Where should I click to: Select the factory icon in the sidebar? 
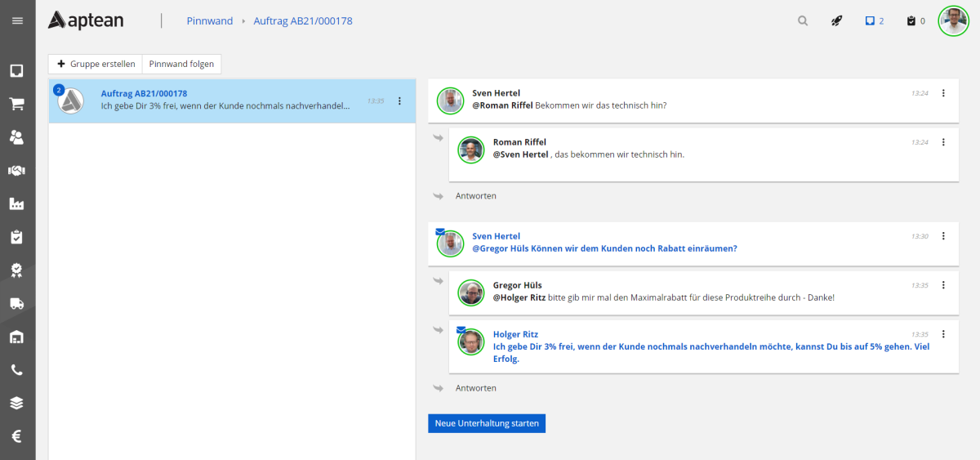[17, 203]
